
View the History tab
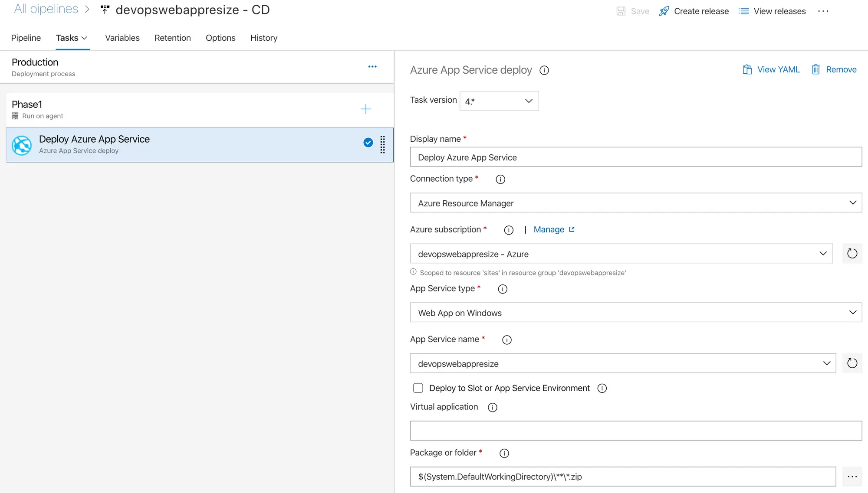[264, 38]
